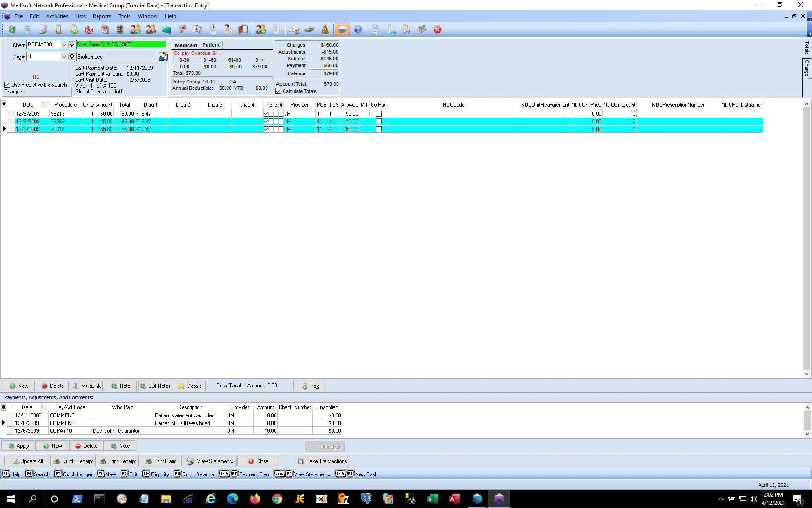Screen dimensions: 812x508
Task: Toggle Co-Pay checkbox for procedure 73610
Action: [x=378, y=129]
